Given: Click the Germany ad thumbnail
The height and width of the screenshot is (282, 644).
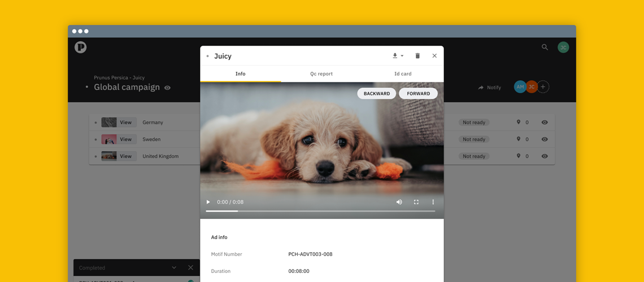Looking at the screenshot, I should (x=109, y=122).
